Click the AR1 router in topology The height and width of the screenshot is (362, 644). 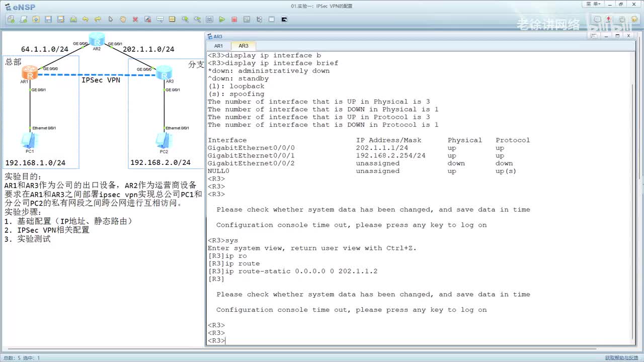coord(30,74)
